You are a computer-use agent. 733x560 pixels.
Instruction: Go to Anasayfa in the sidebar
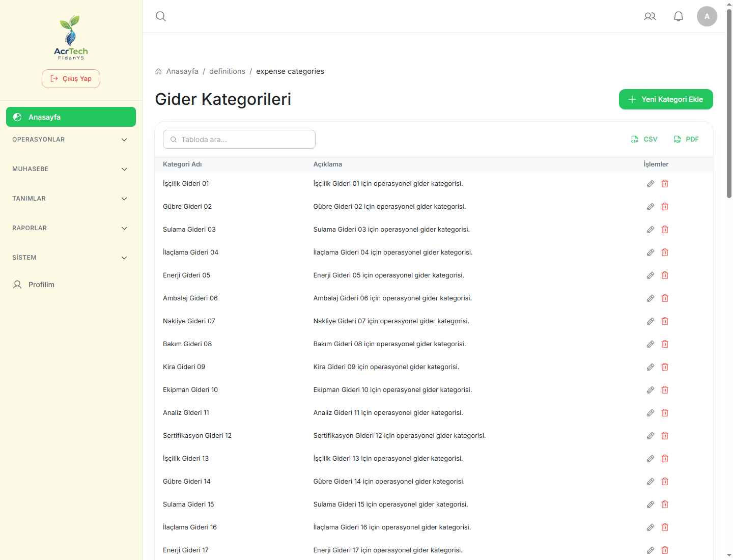(71, 117)
